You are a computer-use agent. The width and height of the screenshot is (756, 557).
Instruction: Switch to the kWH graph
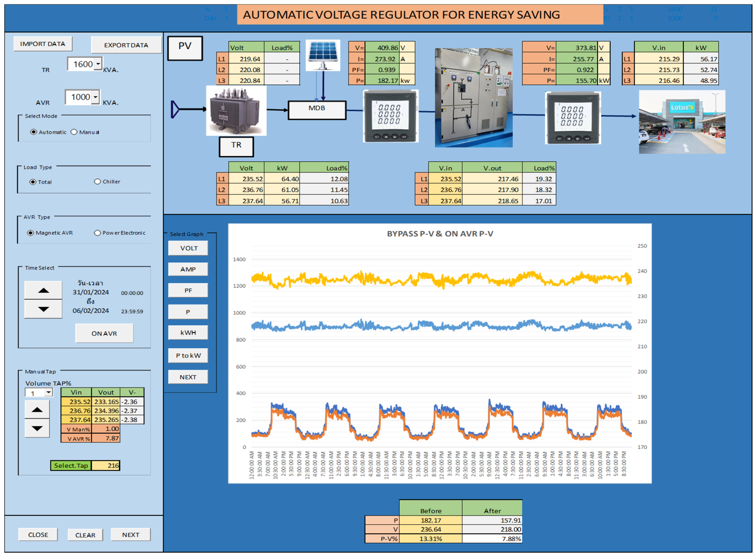[188, 332]
